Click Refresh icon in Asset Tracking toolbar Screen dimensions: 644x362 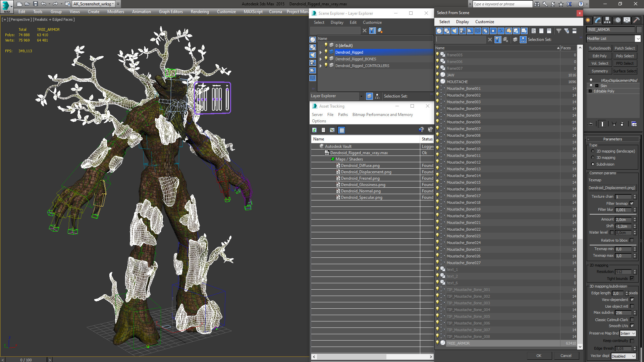click(x=314, y=130)
